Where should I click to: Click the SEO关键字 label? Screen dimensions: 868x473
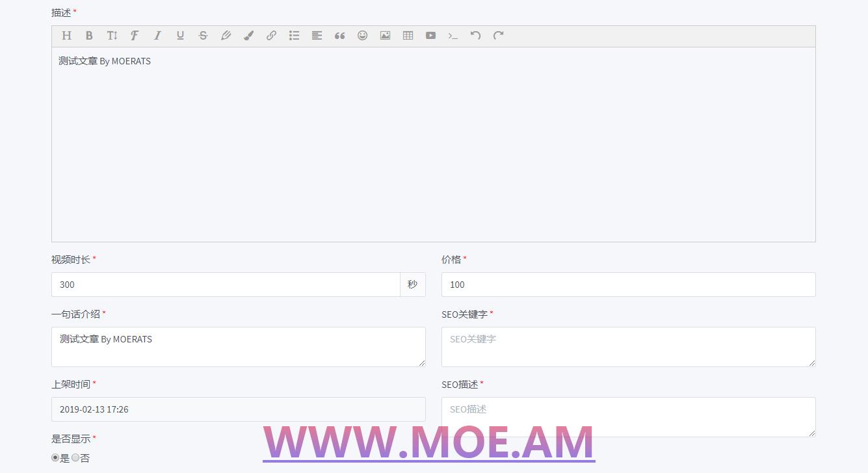[x=464, y=314]
